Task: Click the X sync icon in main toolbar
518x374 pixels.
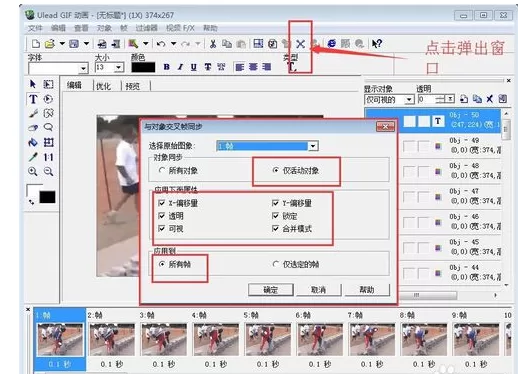Action: click(x=301, y=44)
